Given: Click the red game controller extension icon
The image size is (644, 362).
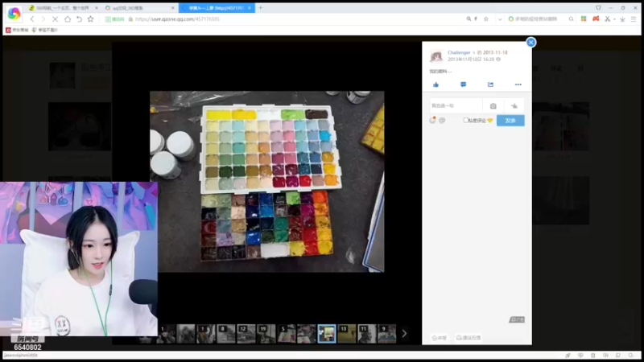Looking at the screenshot, I should [x=596, y=19].
